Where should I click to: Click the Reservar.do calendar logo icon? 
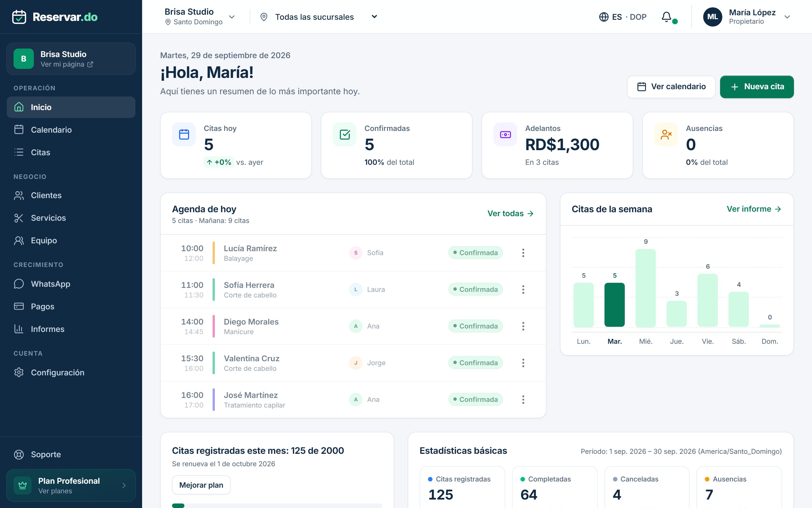[x=19, y=17]
